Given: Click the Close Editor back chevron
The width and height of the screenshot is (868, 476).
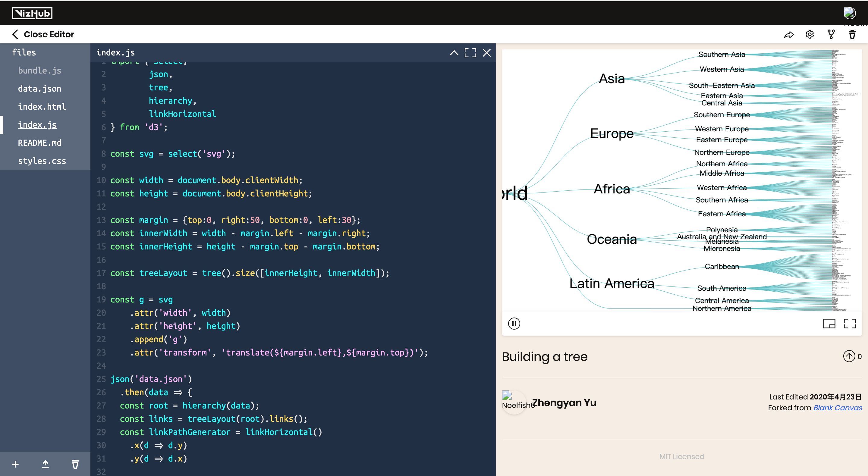Looking at the screenshot, I should point(15,34).
